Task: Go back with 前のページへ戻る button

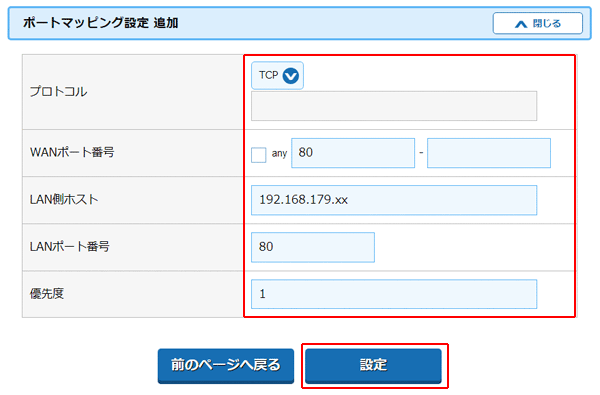Action: tap(226, 366)
